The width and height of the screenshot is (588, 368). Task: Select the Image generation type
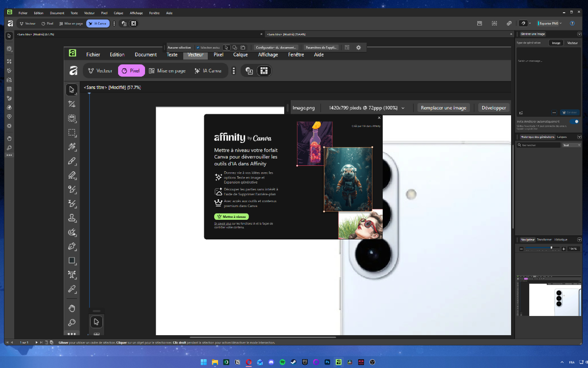[556, 43]
